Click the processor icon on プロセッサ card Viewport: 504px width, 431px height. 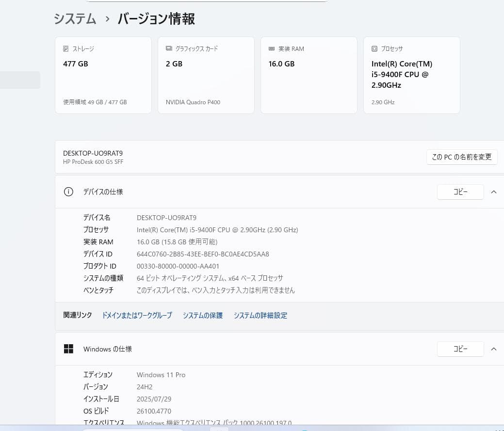(x=374, y=48)
